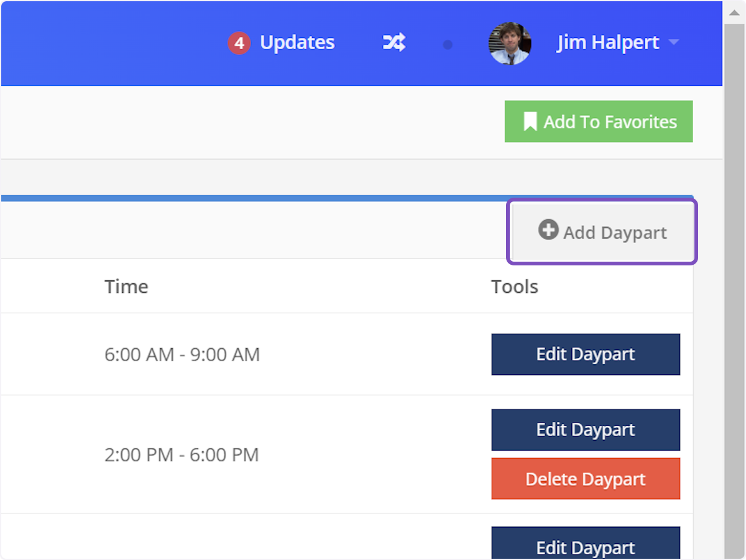This screenshot has width=746, height=560.
Task: Delete the 2:00 PM - 6:00 PM daypart
Action: pyautogui.click(x=585, y=479)
